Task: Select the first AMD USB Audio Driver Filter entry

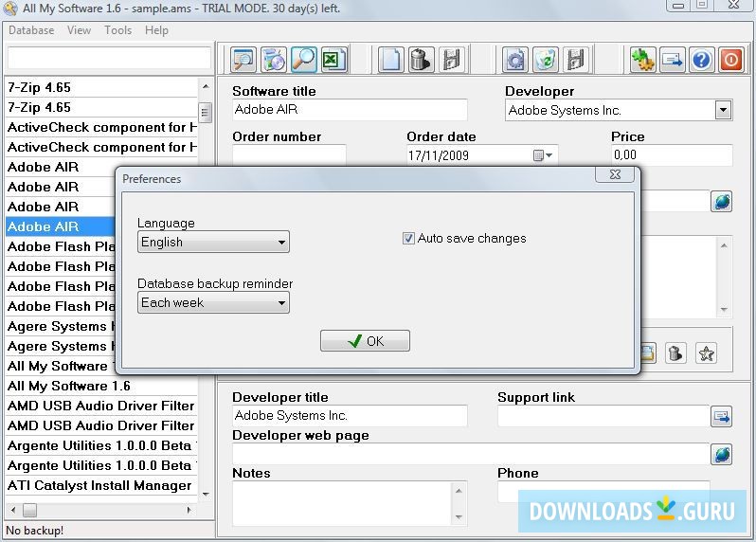Action: pyautogui.click(x=101, y=406)
